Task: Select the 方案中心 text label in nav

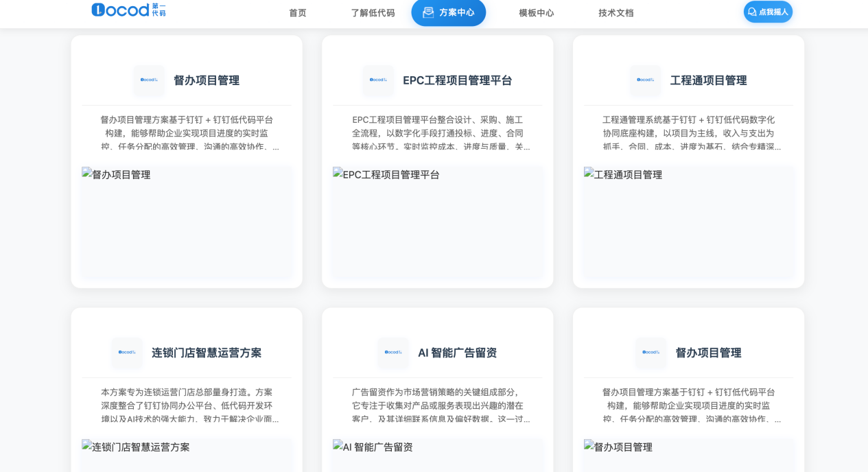Action: [x=457, y=12]
